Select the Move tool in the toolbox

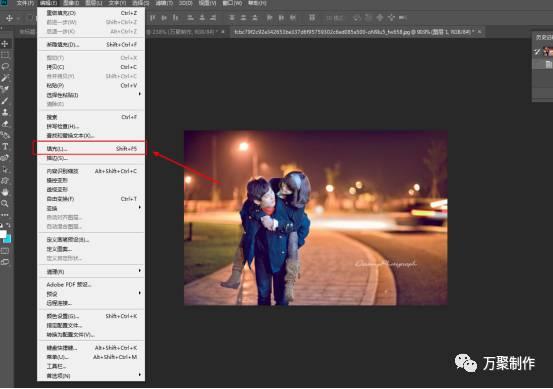5,44
